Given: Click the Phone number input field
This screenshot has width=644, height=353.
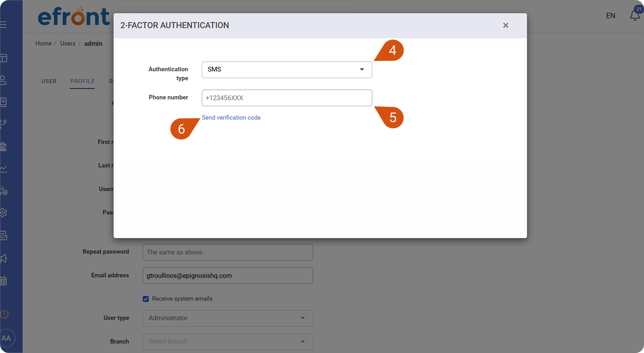Looking at the screenshot, I should tap(287, 98).
